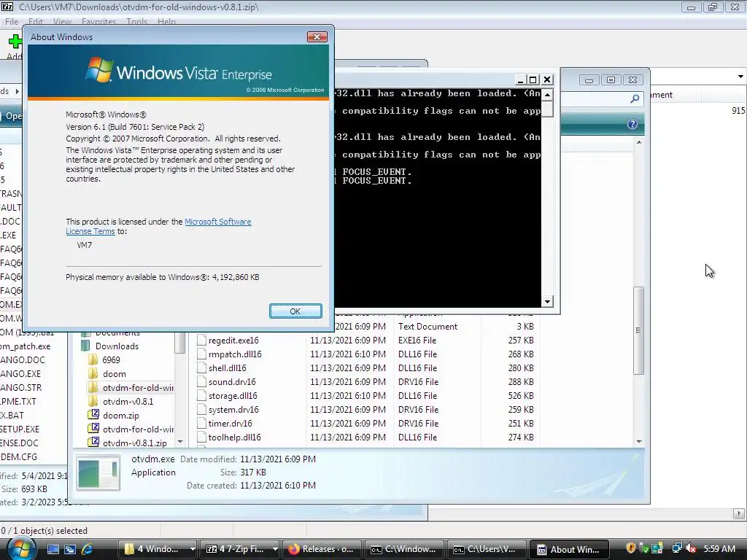
Task: Click the sound.drv16 file icon
Action: (x=201, y=381)
